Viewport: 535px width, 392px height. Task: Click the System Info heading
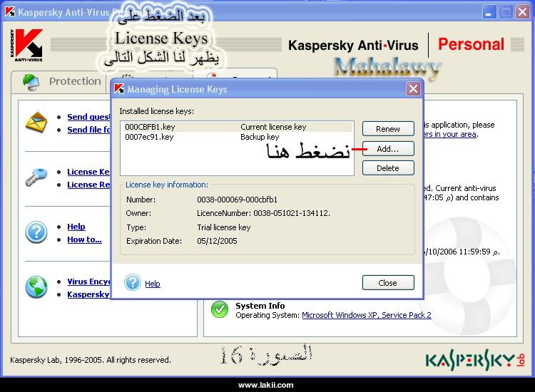tap(260, 306)
